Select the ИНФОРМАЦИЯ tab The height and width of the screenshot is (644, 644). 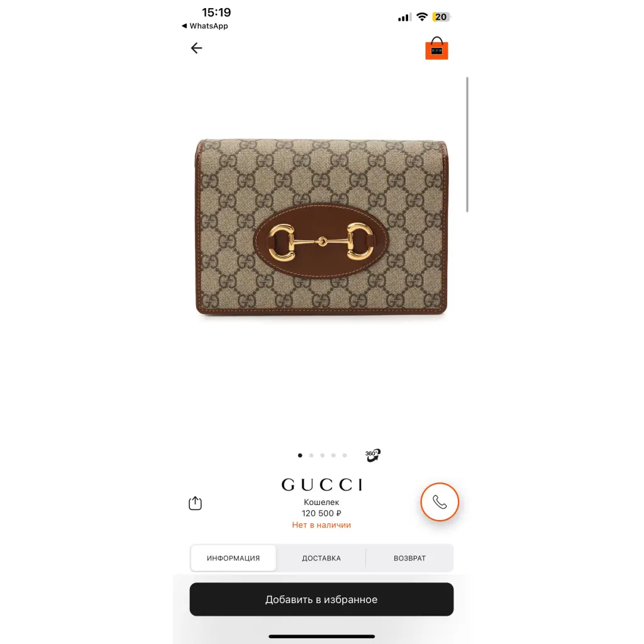tap(233, 558)
